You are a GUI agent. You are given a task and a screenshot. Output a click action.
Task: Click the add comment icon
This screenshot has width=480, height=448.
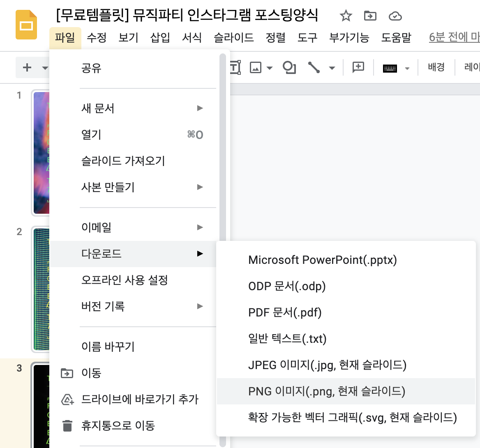click(358, 67)
